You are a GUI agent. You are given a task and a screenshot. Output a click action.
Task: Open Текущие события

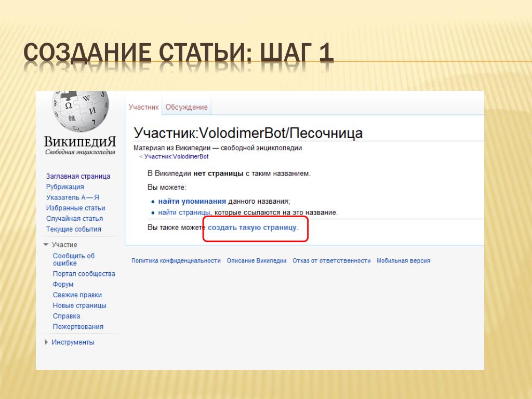click(74, 229)
